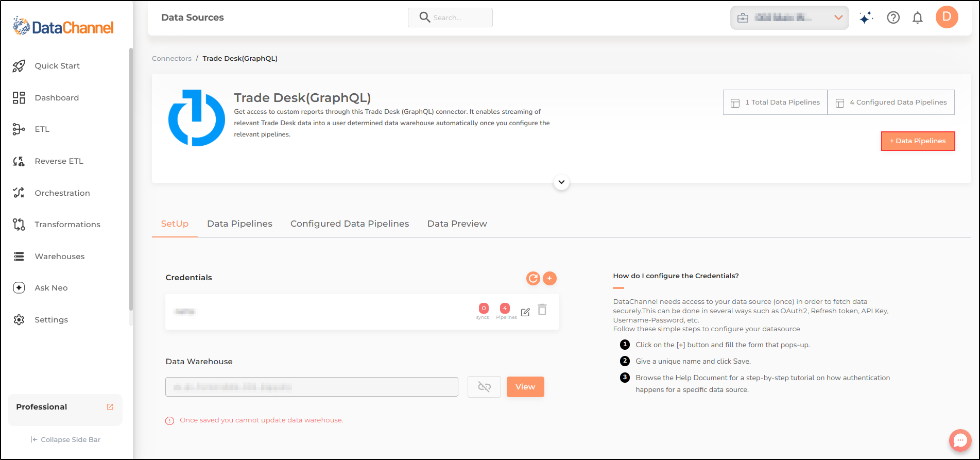The width and height of the screenshot is (980, 460).
Task: Click 1 Total Data Pipelines box
Action: click(x=775, y=103)
